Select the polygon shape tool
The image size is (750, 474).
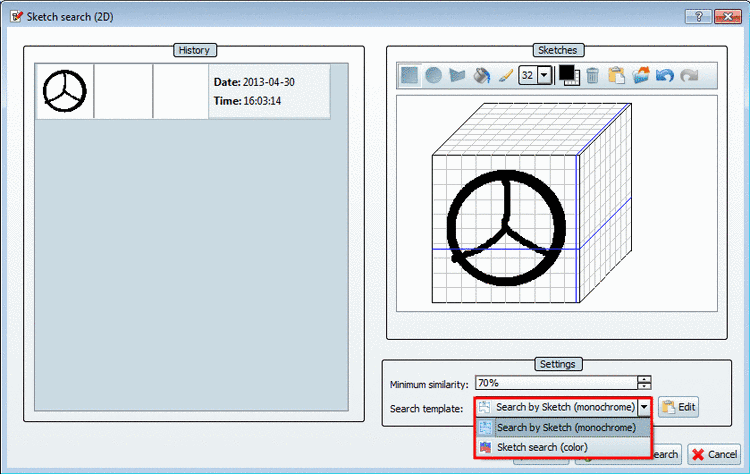tap(457, 75)
